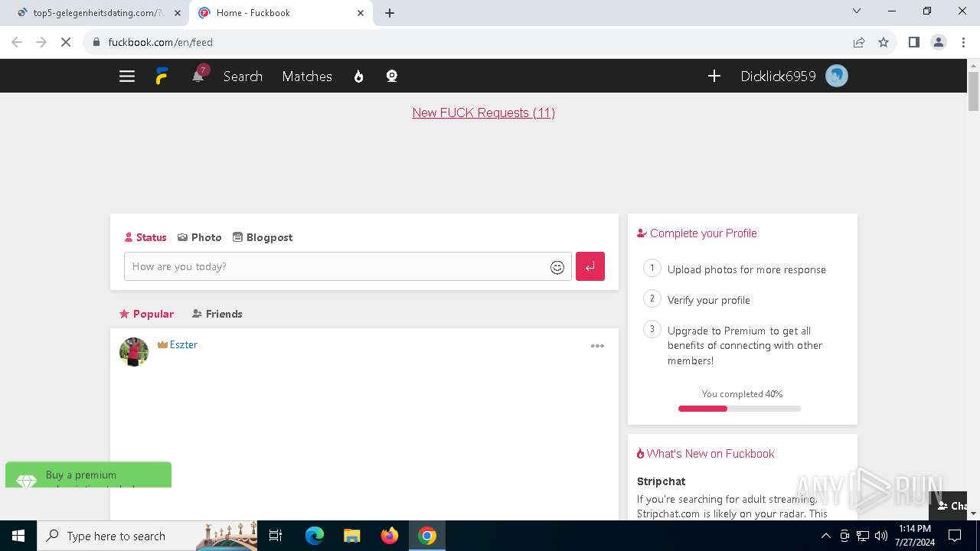Open File Explorer from taskbar
Viewport: 980px width, 551px height.
(x=351, y=536)
